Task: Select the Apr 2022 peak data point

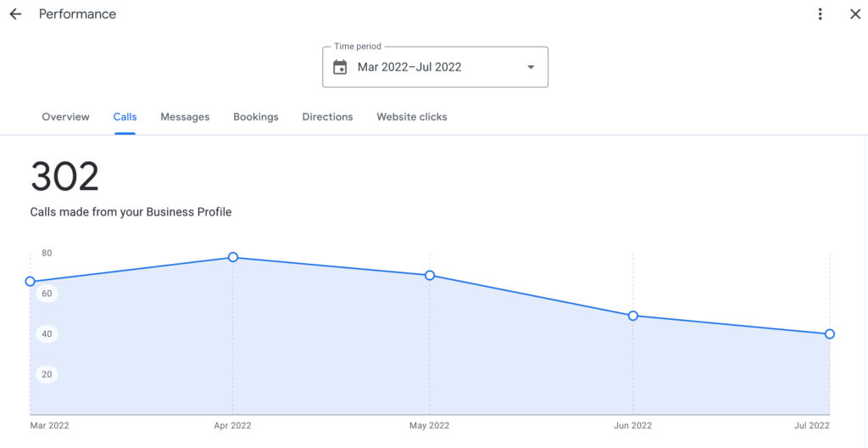Action: coord(233,257)
